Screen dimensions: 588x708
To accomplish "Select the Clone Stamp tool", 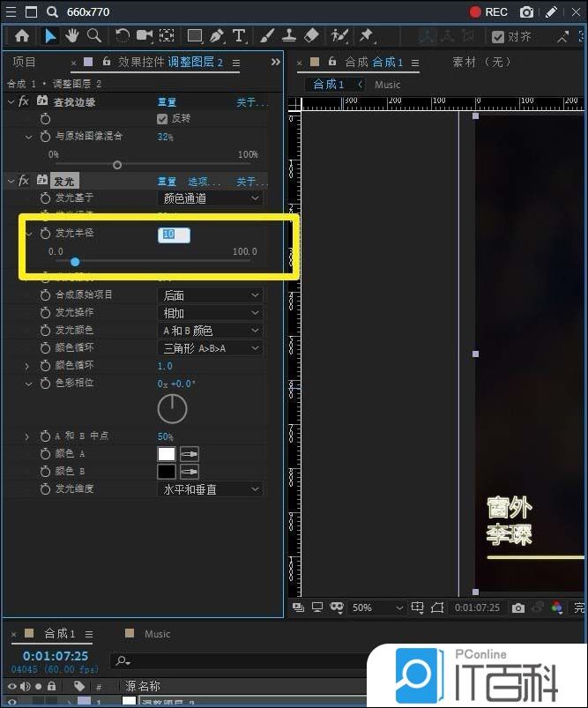I will [x=289, y=35].
